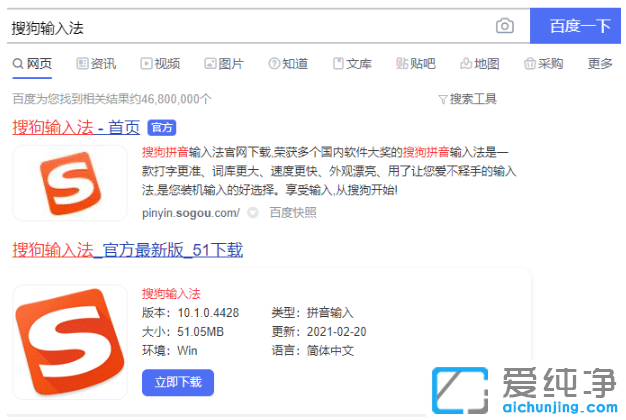Switch to the 视频 tab
Screen dimensions: 626x420
pyautogui.click(x=161, y=64)
